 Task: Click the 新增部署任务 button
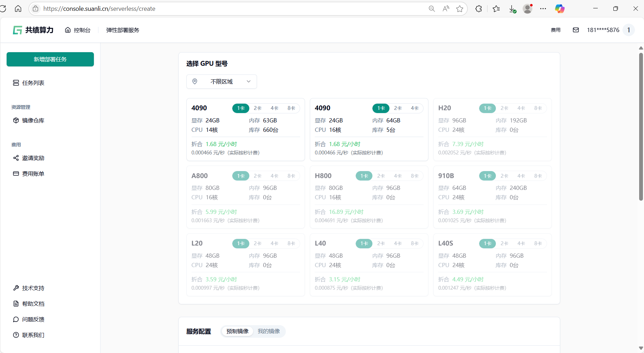tap(50, 59)
